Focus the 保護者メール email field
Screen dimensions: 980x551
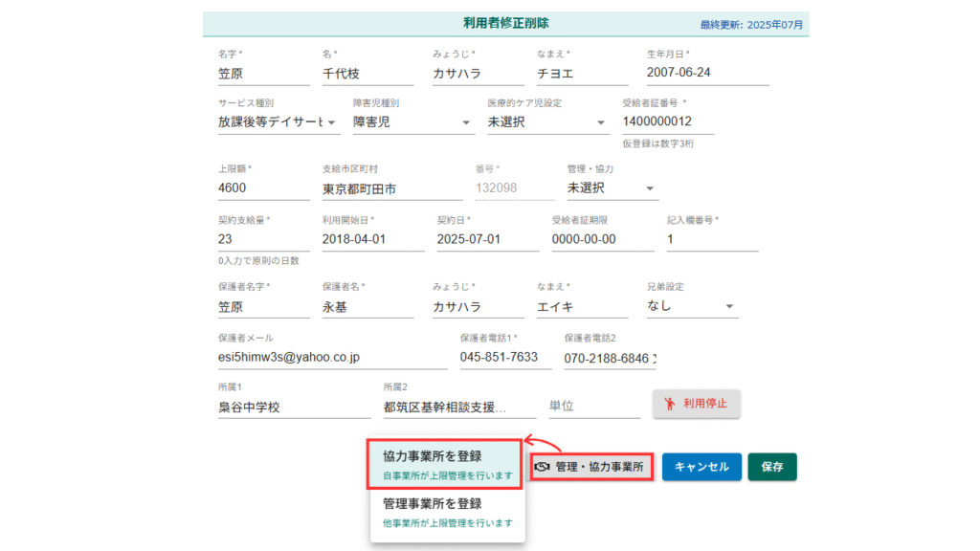coord(332,358)
